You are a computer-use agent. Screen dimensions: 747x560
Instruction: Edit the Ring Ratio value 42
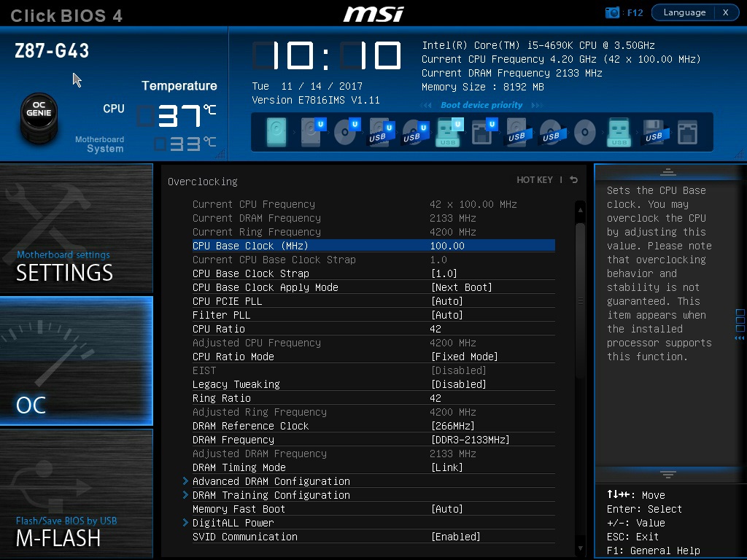click(x=436, y=398)
